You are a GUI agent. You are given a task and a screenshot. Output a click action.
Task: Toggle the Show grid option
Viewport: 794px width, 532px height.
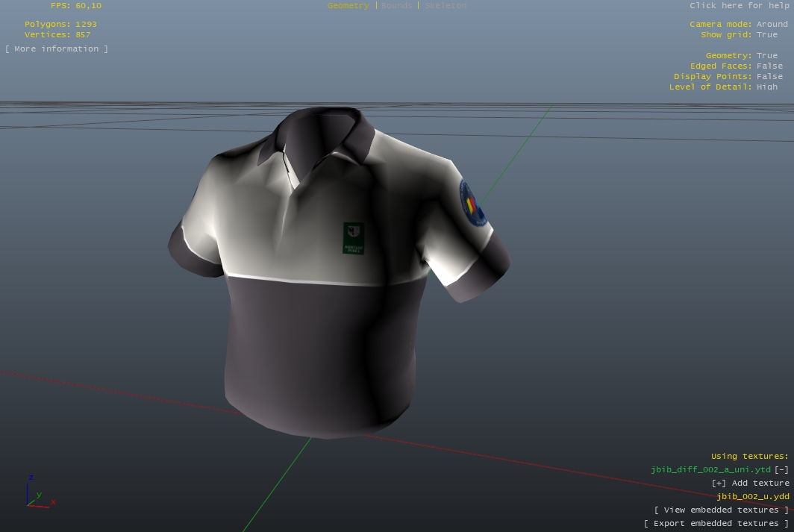(766, 35)
